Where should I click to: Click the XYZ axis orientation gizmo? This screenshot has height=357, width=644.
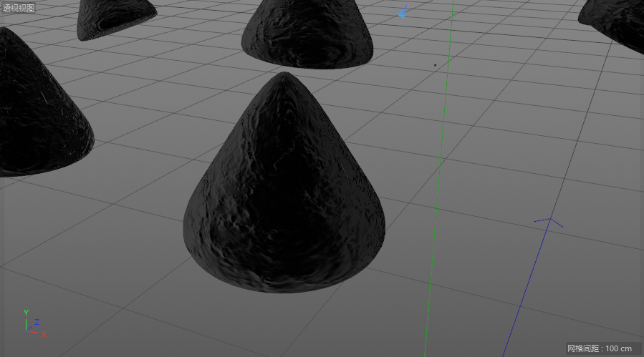(x=34, y=324)
